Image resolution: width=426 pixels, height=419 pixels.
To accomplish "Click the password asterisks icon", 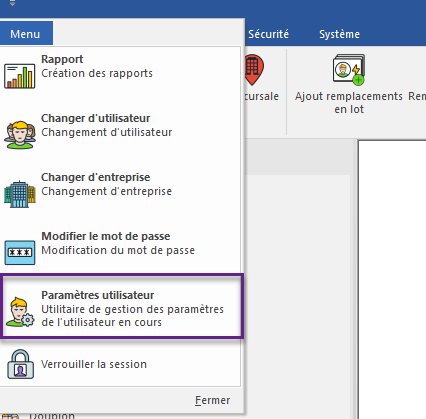I will [x=20, y=252].
